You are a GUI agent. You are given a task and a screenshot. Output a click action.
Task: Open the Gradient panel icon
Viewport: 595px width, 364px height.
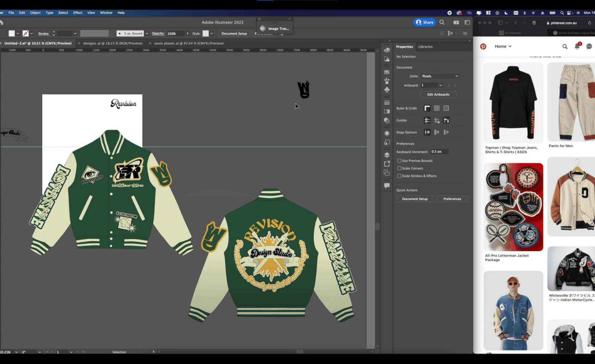click(x=387, y=111)
